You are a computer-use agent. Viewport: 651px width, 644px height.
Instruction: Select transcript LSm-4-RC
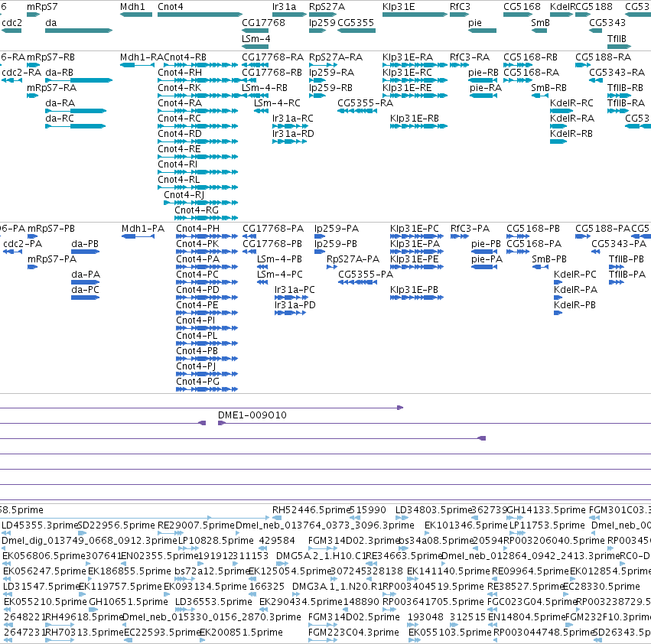277,103
